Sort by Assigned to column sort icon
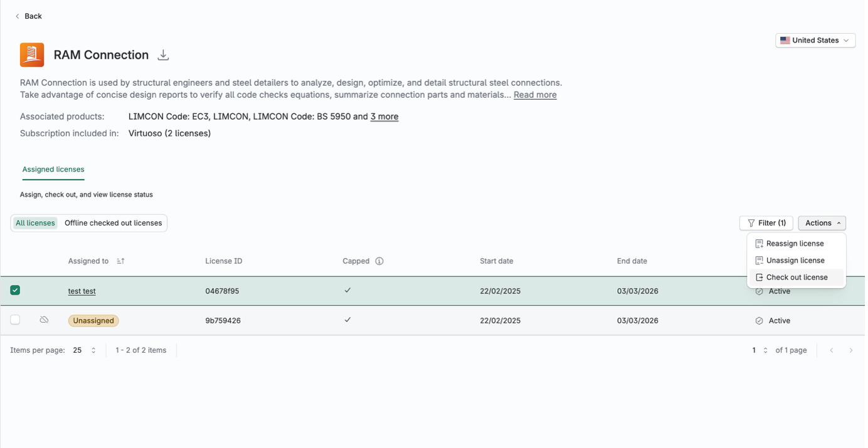868x448 pixels. point(120,261)
